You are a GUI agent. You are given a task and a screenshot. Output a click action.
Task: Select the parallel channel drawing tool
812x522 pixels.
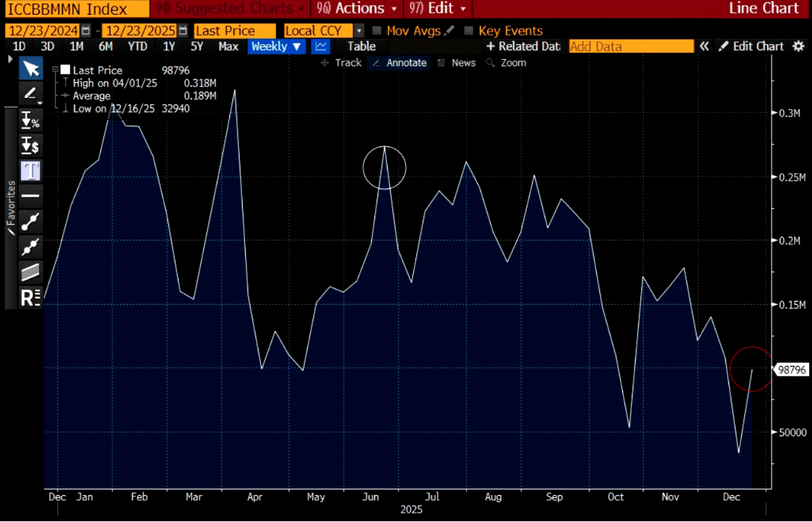(31, 272)
